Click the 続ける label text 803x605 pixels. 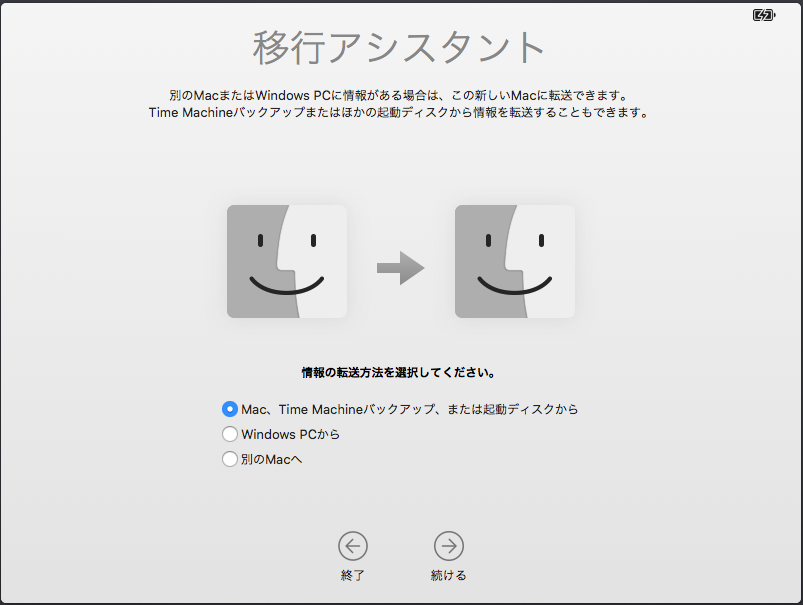(x=449, y=575)
